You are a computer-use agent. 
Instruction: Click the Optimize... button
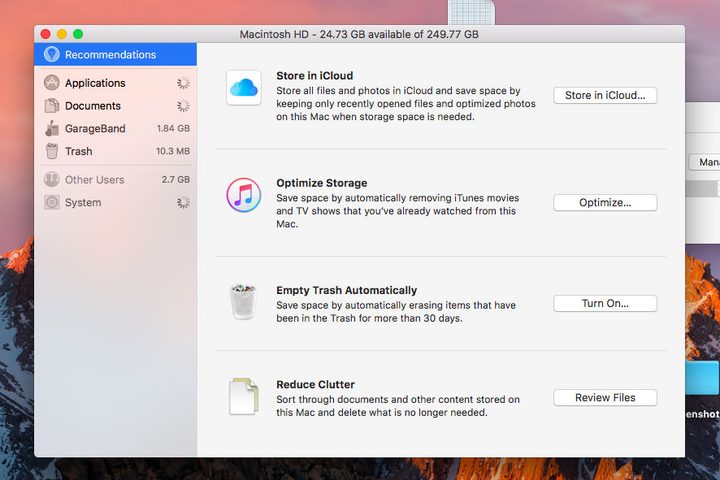pyautogui.click(x=605, y=203)
